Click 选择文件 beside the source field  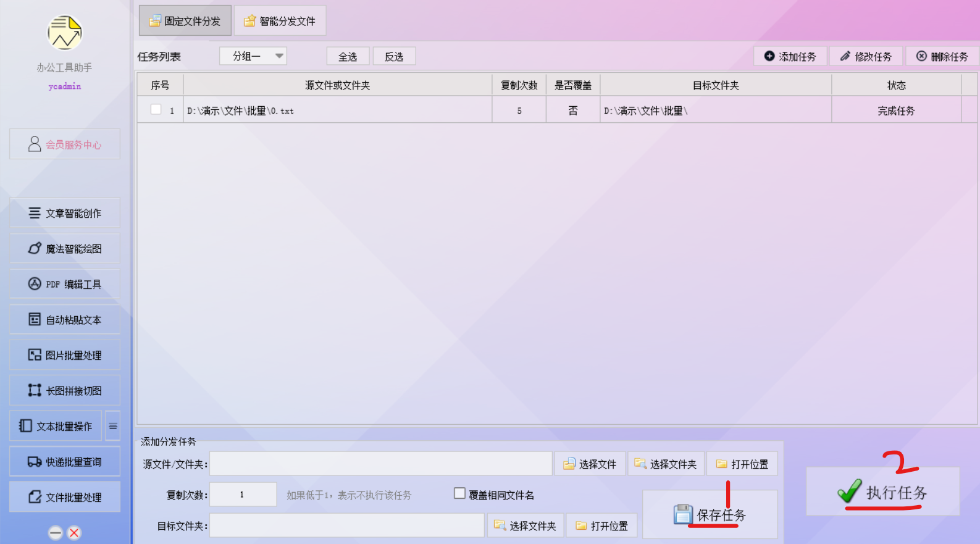[590, 464]
